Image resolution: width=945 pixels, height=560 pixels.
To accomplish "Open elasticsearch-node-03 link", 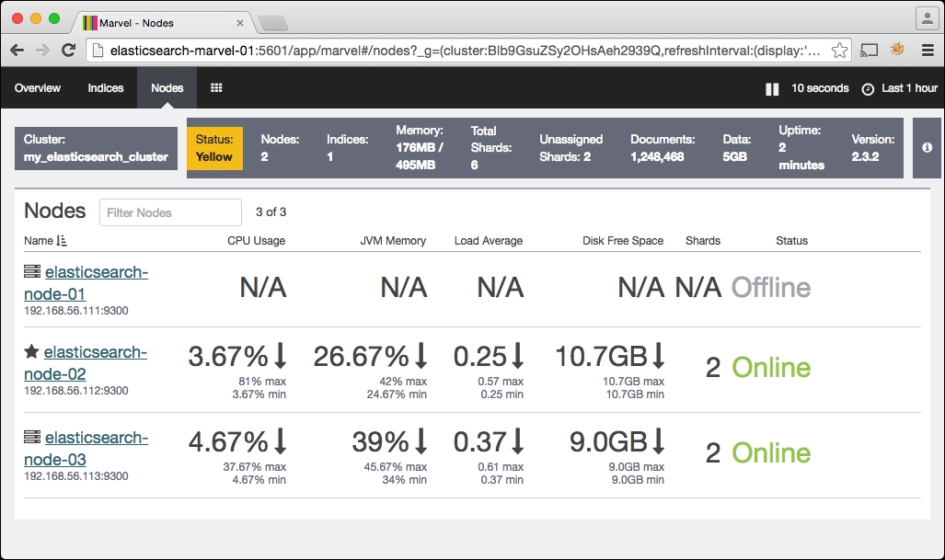I will [86, 448].
